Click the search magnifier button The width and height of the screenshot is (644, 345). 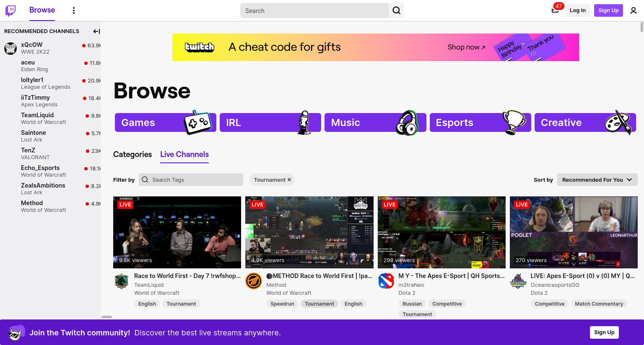tap(397, 10)
